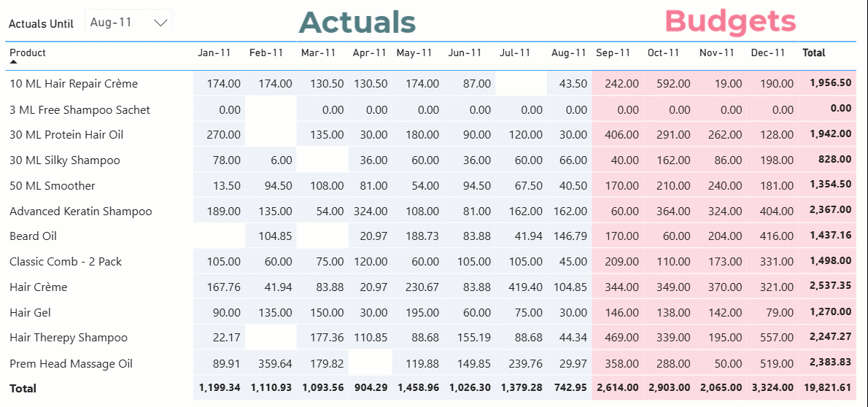868x407 pixels.
Task: Click the Total column header
Action: click(x=814, y=53)
